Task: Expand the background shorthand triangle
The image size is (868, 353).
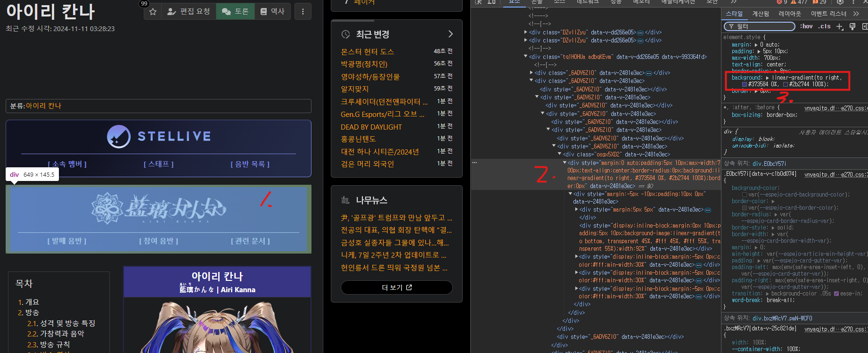Action: click(767, 78)
